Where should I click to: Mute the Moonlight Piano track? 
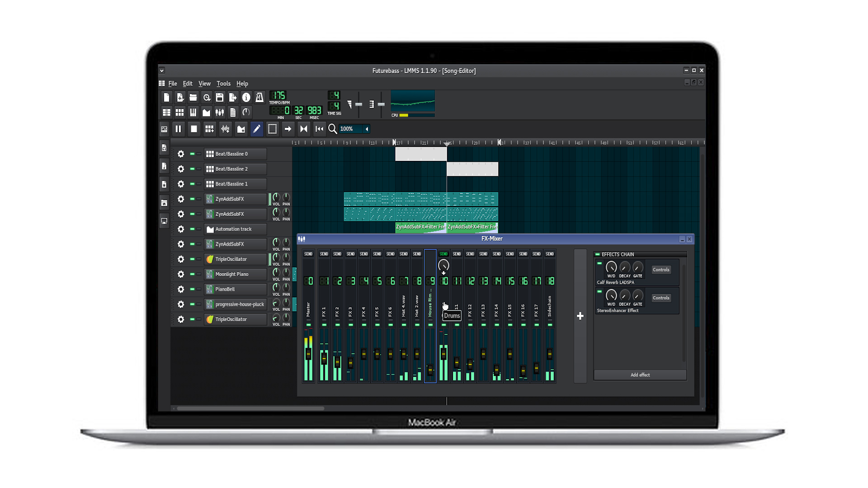click(192, 274)
